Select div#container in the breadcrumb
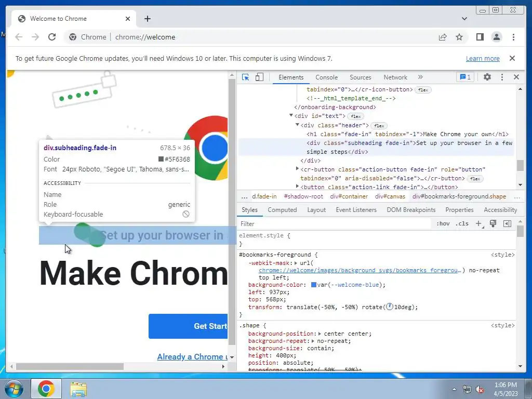 [349, 196]
